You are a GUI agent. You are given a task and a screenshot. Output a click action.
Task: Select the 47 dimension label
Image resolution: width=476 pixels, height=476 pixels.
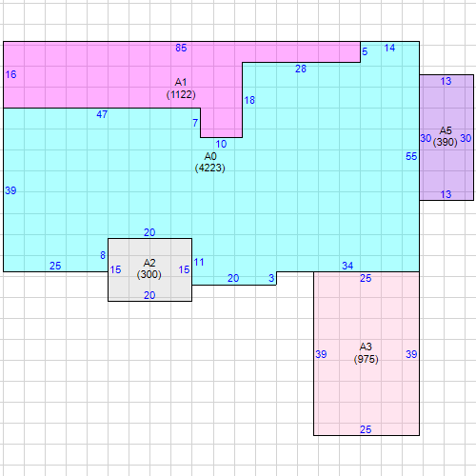coord(102,114)
